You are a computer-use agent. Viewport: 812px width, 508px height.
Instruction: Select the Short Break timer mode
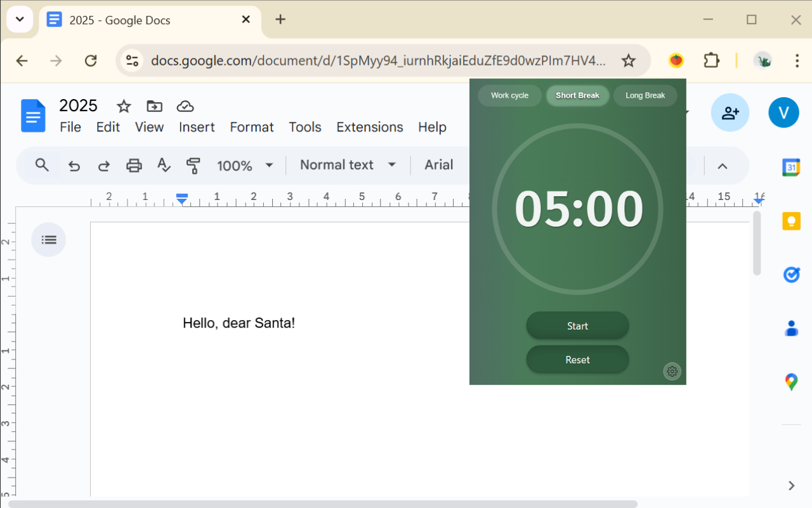coord(577,95)
